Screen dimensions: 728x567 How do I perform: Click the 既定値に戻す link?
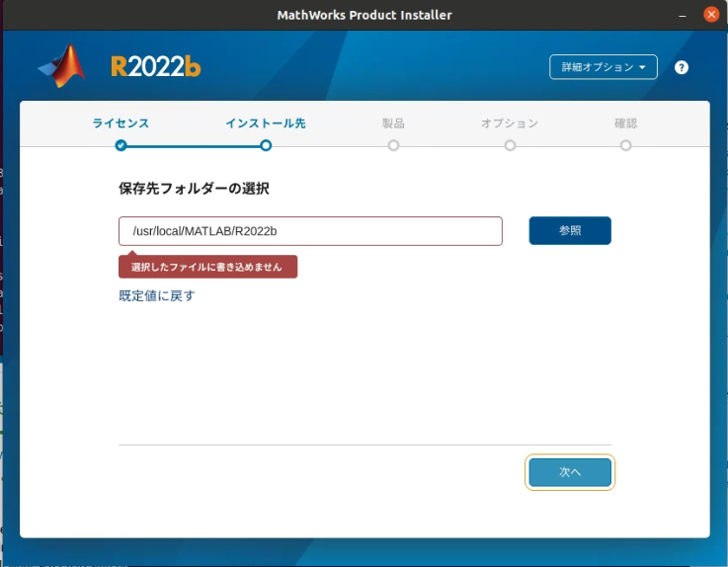pyautogui.click(x=157, y=295)
